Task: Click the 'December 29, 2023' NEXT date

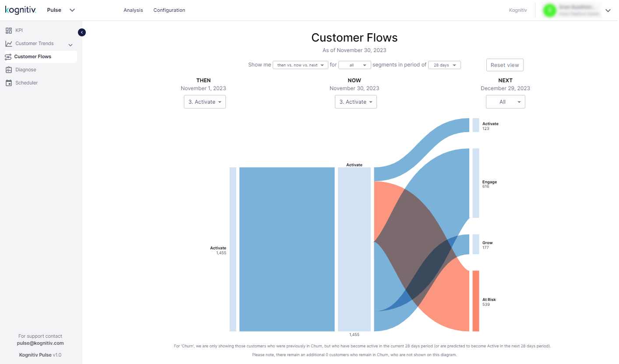Action: [506, 88]
